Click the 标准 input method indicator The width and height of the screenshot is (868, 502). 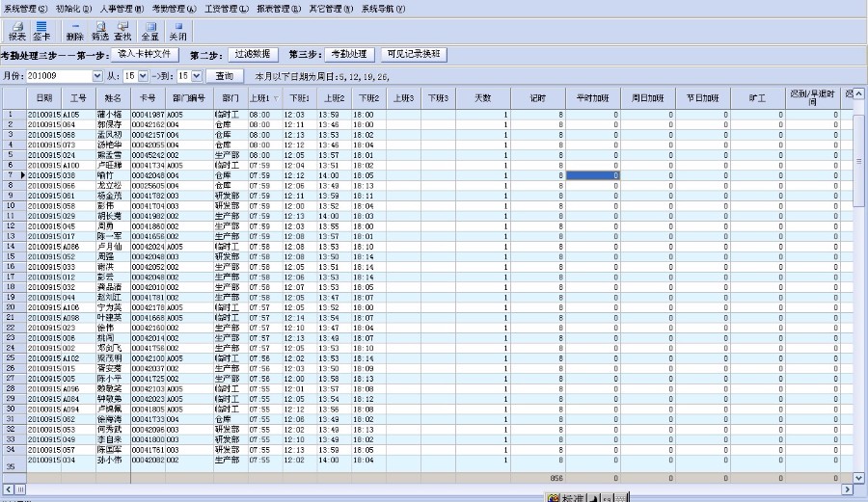coord(572,497)
